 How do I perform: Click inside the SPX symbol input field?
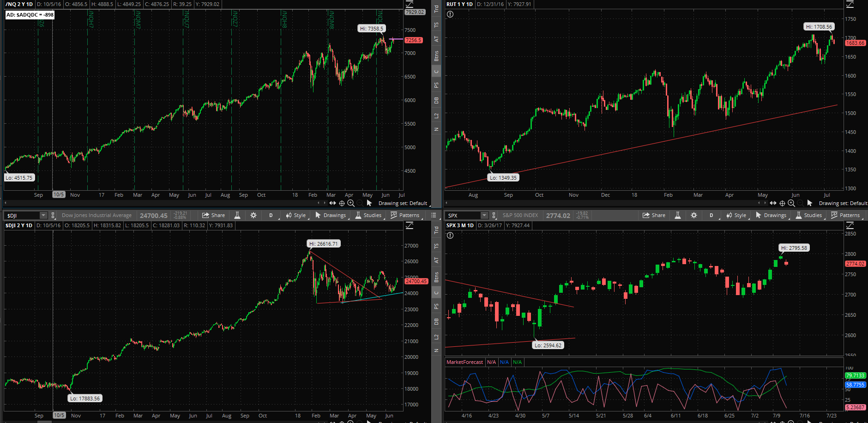point(464,215)
